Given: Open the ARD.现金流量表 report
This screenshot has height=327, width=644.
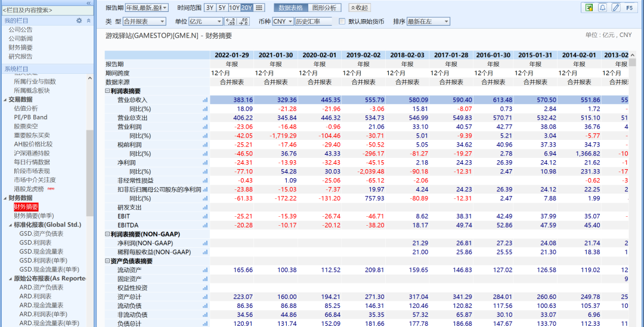Looking at the screenshot, I should pyautogui.click(x=42, y=306).
